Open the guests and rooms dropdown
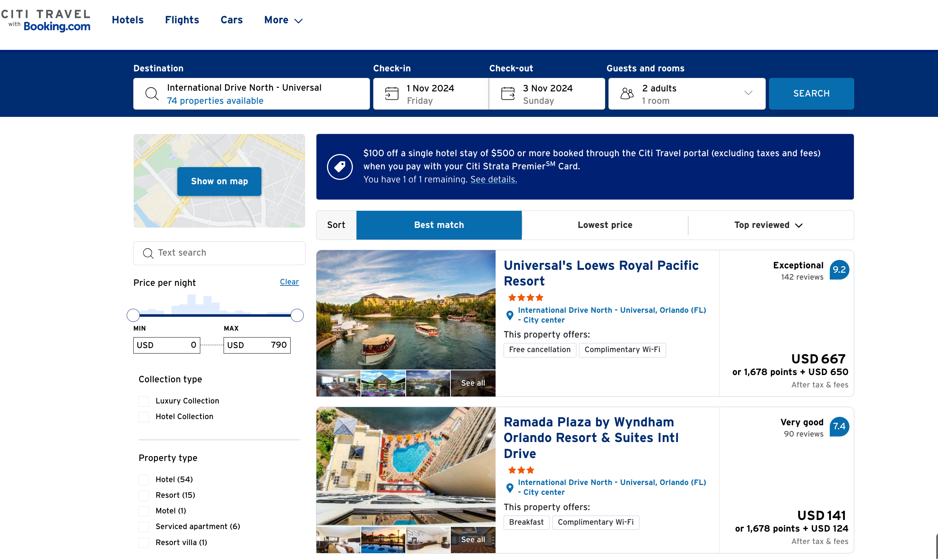The width and height of the screenshot is (938, 560). coord(748,93)
